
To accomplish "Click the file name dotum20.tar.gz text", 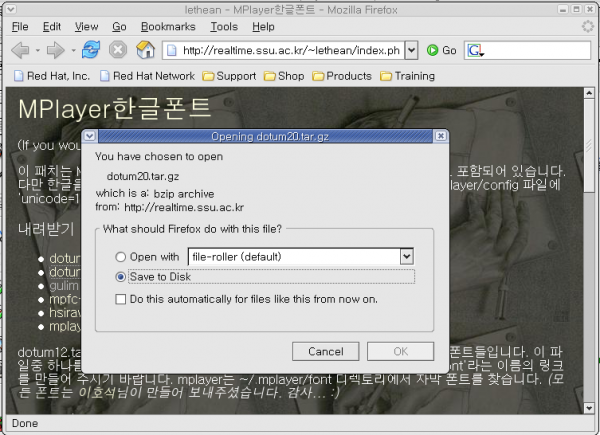I will (x=143, y=176).
